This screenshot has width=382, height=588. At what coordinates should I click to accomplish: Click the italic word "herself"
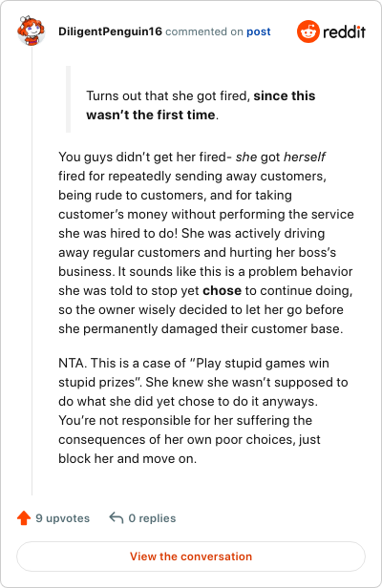point(305,157)
